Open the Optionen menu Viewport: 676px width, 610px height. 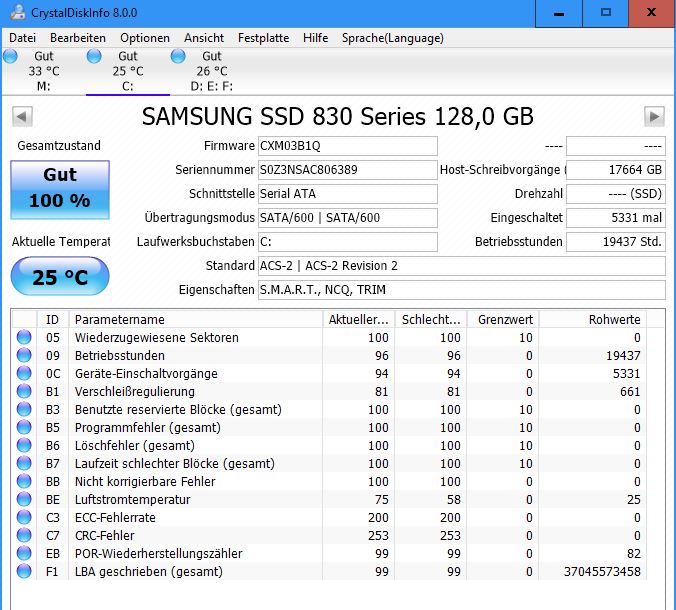pos(145,38)
